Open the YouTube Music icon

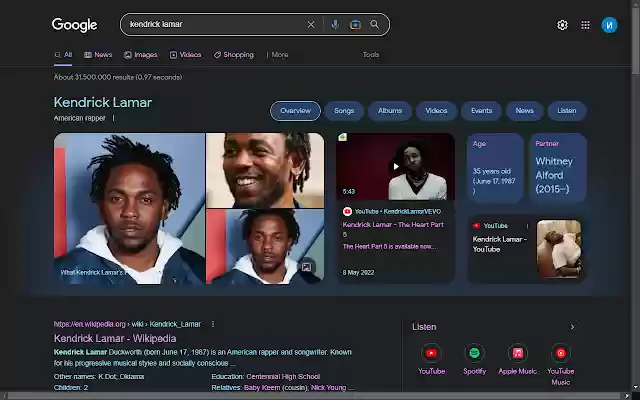[x=561, y=353]
